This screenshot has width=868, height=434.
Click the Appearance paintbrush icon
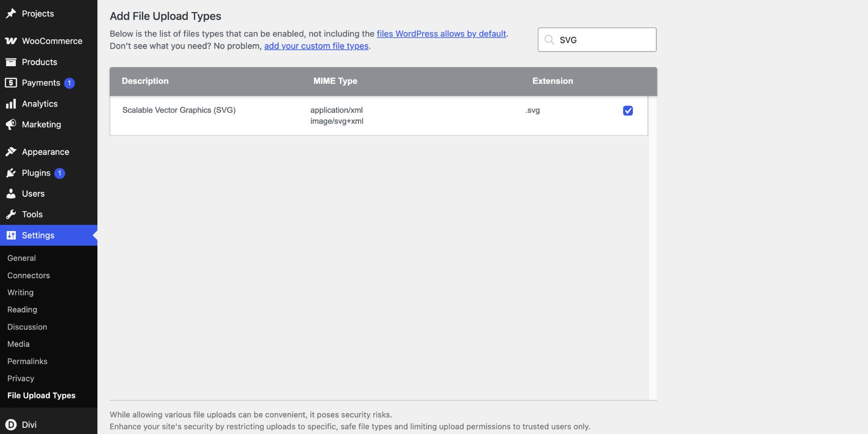coord(11,152)
